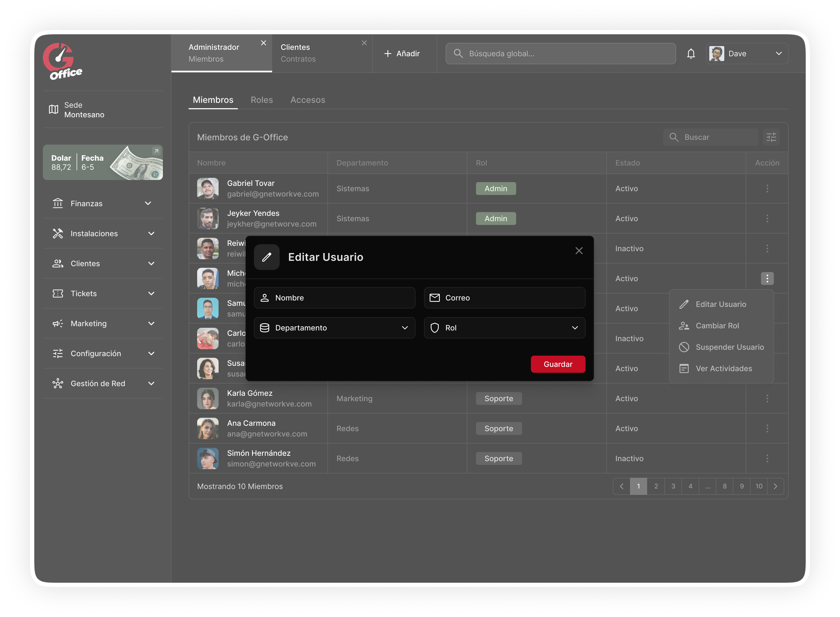Open action menu for Karla Gómez
The image size is (840, 617).
[x=767, y=398]
